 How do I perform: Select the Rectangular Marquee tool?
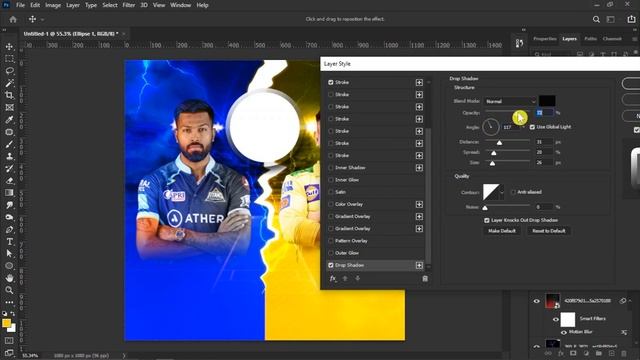9,59
